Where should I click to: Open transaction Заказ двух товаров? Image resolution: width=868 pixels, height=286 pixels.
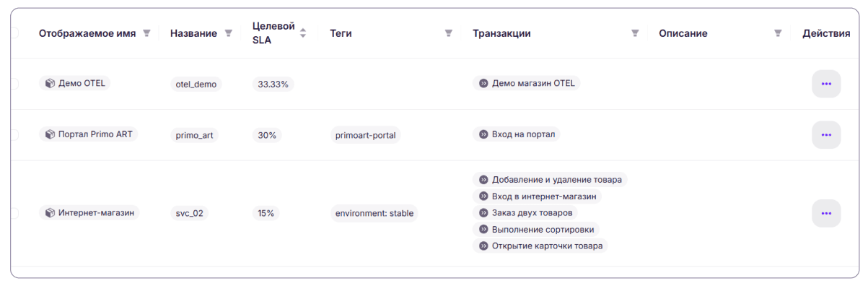click(525, 213)
